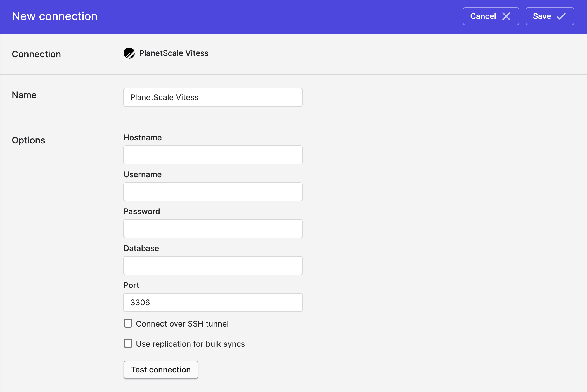Cancel the new connection
This screenshot has width=587, height=392.
coord(491,16)
